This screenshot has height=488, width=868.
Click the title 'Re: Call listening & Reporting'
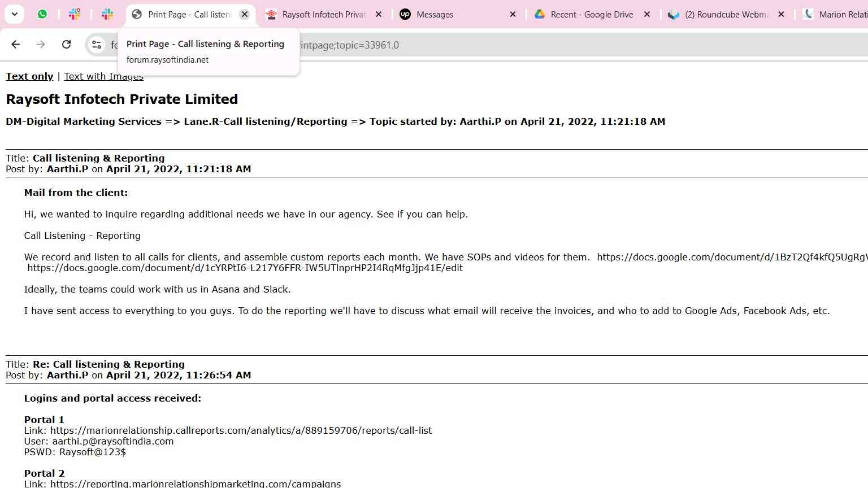tap(108, 364)
